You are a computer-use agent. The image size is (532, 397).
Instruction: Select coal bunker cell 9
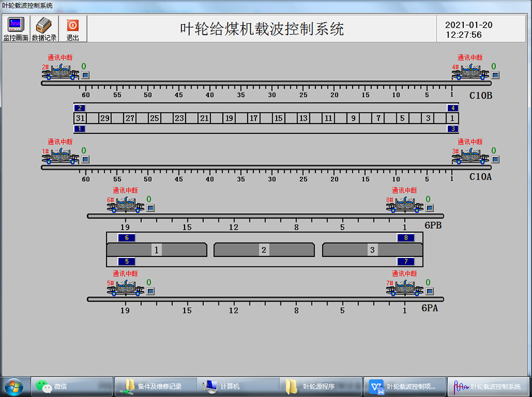353,118
